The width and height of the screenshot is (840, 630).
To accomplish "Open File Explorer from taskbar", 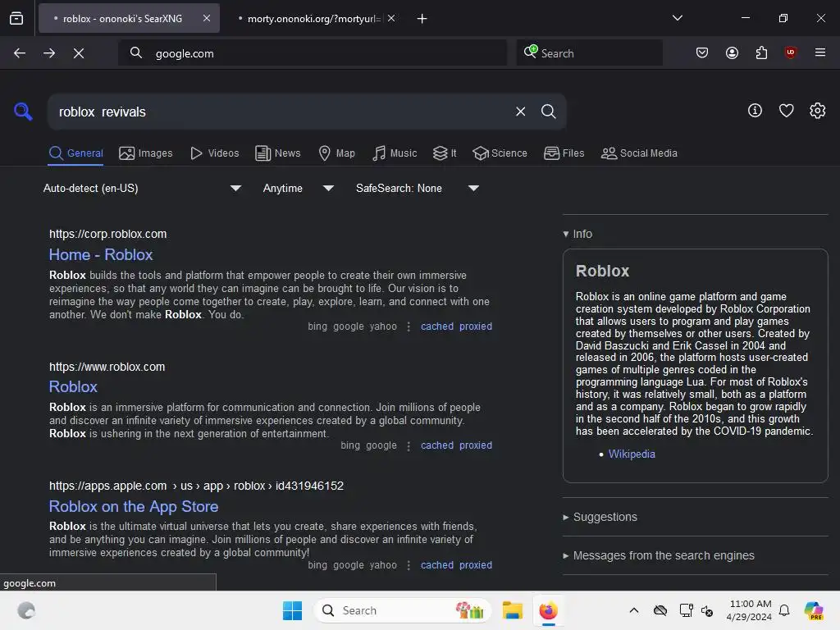I will 512,610.
